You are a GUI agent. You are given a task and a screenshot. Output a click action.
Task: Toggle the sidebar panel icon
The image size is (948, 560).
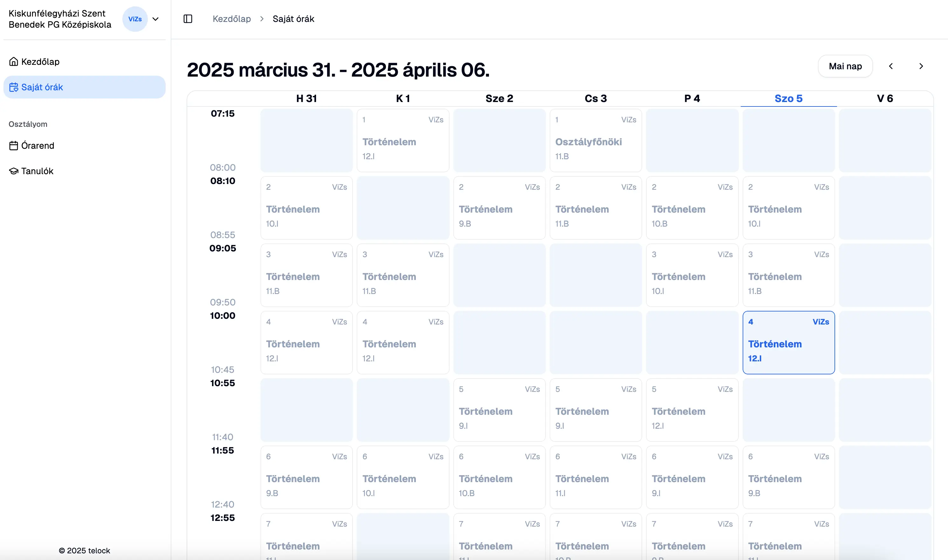188,19
